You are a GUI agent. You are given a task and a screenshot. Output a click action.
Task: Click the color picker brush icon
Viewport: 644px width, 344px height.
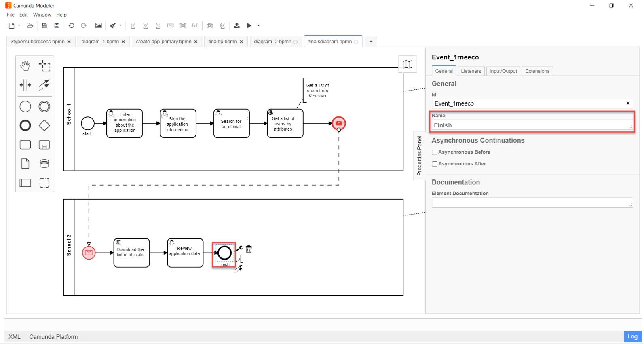113,25
